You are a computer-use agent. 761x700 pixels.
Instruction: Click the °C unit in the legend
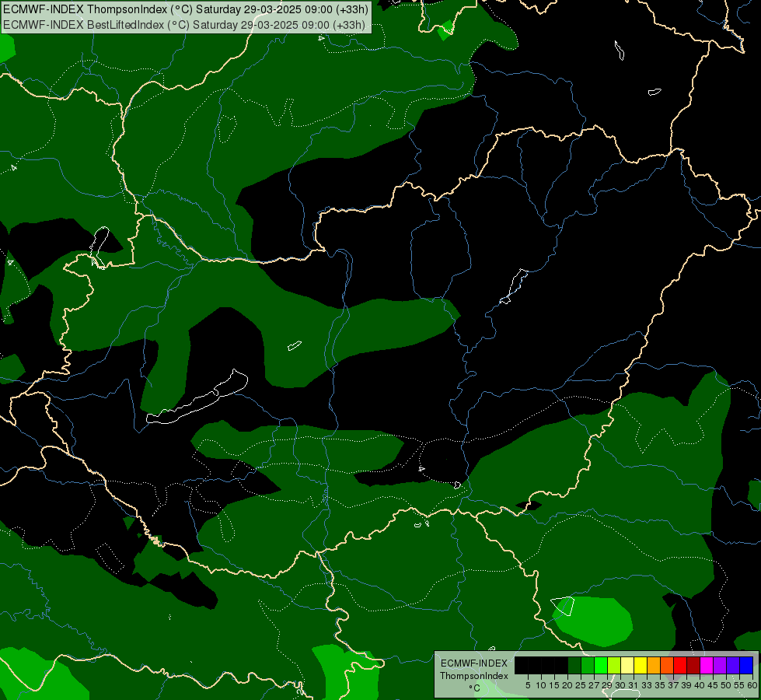pyautogui.click(x=475, y=688)
